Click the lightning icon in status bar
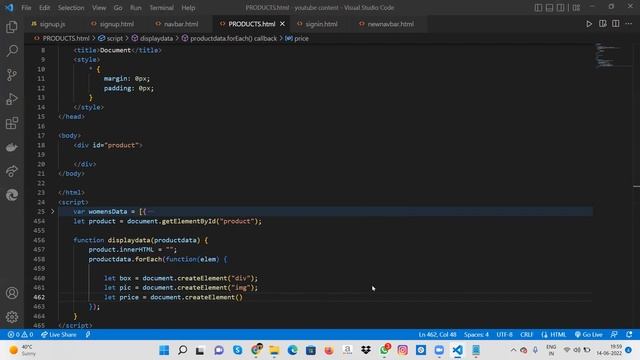 (88, 335)
